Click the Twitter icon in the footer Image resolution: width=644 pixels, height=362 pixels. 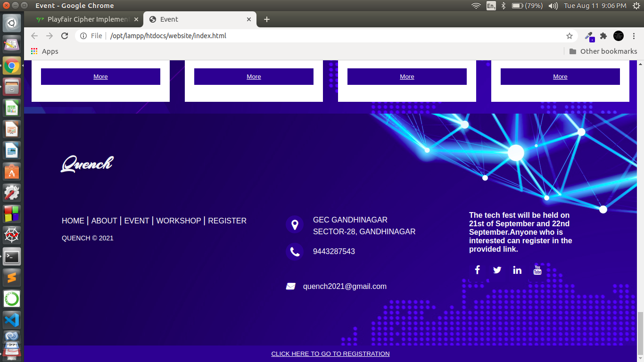click(x=497, y=270)
